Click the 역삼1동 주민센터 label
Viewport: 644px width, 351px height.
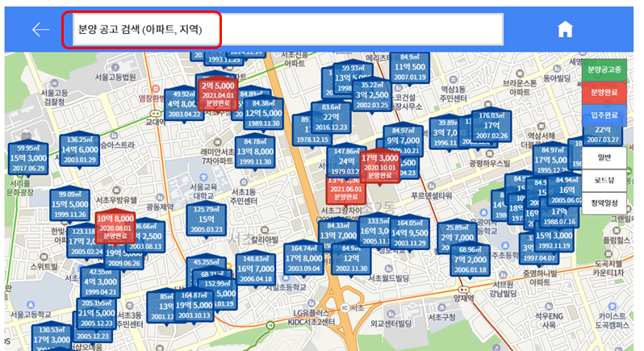click(x=453, y=94)
